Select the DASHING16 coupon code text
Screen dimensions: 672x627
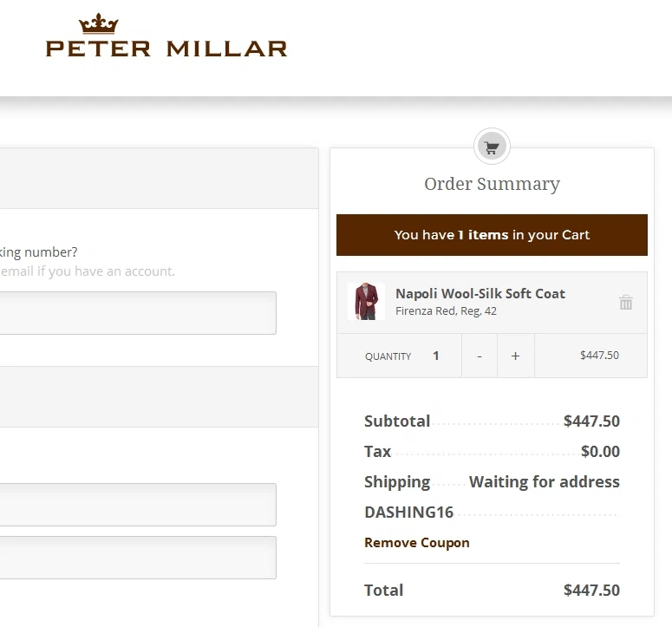click(408, 513)
